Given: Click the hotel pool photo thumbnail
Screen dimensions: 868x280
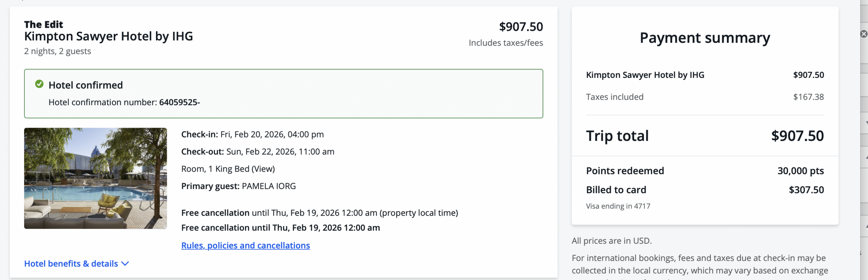Looking at the screenshot, I should [95, 178].
